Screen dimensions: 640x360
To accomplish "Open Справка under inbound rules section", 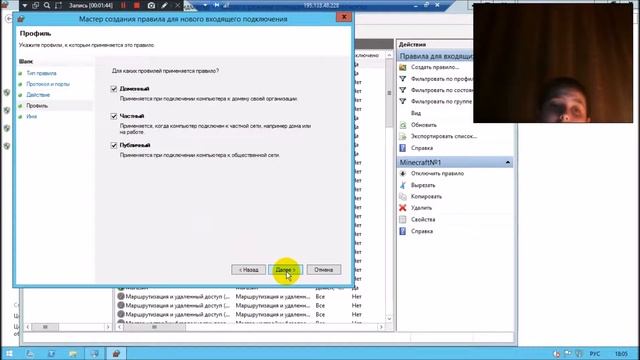I will click(x=422, y=148).
